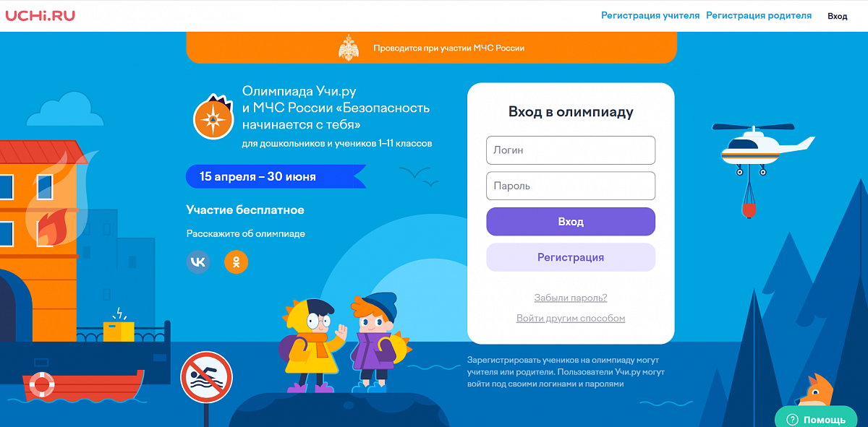The height and width of the screenshot is (427, 868).
Task: Click the lifebuoy on the red boat
Action: pyautogui.click(x=42, y=384)
